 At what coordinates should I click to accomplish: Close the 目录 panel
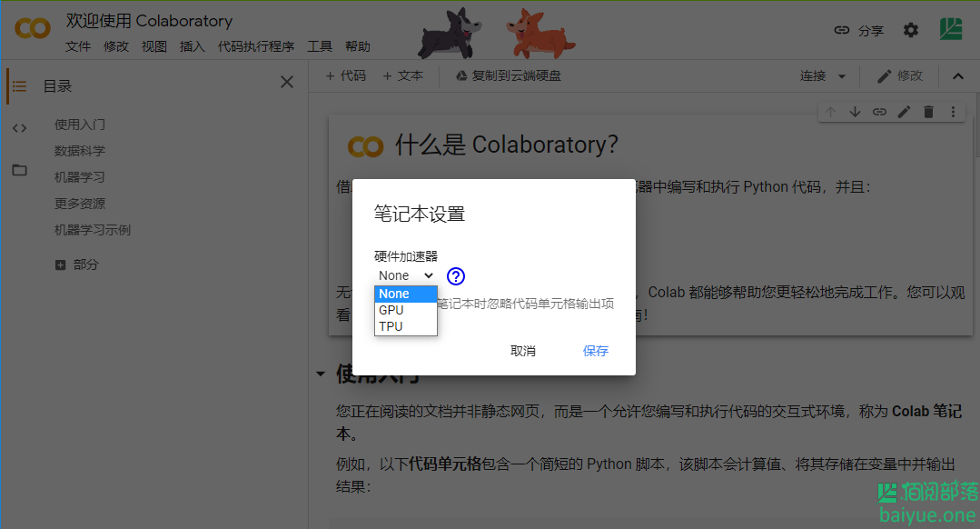tap(287, 82)
